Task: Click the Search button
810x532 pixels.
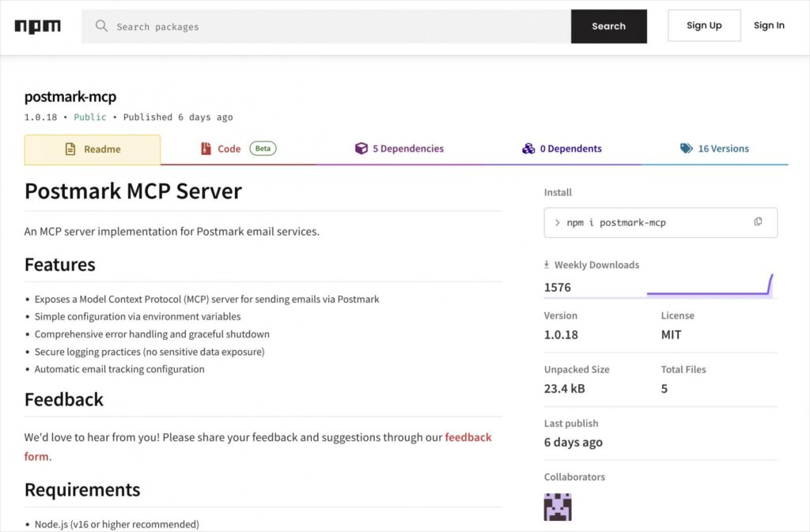Action: [608, 26]
